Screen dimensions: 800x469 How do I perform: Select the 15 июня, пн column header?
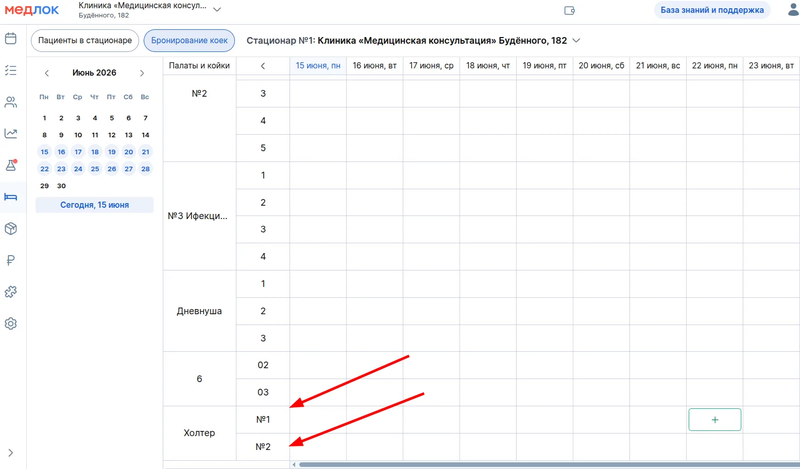[318, 66]
